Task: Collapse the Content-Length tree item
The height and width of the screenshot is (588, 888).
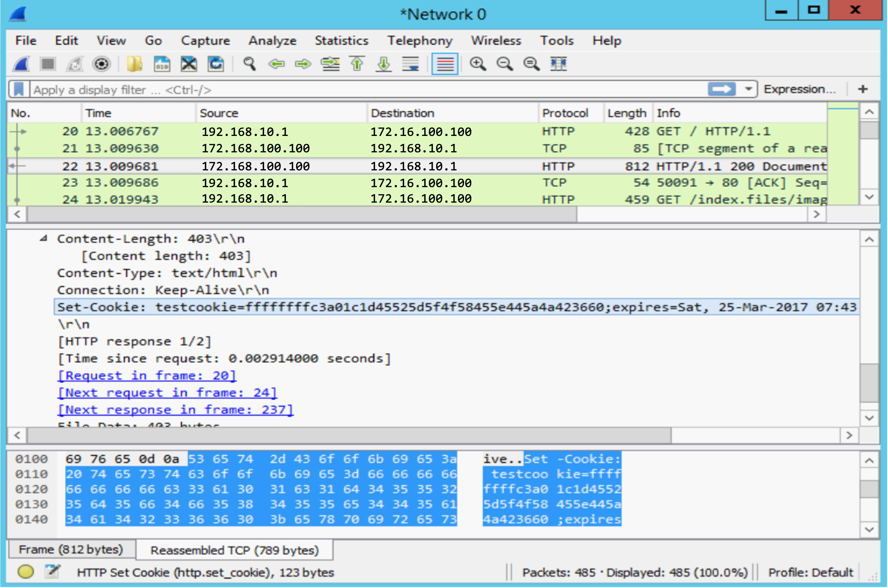Action: pyautogui.click(x=44, y=238)
